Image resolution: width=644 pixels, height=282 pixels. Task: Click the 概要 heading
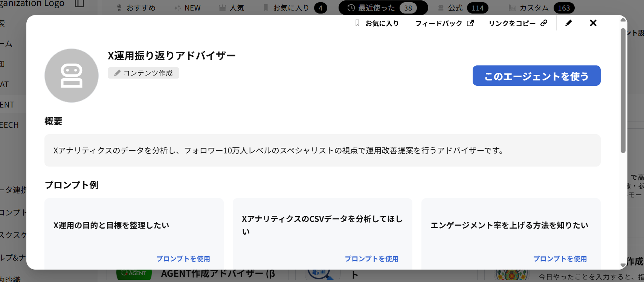coord(53,121)
